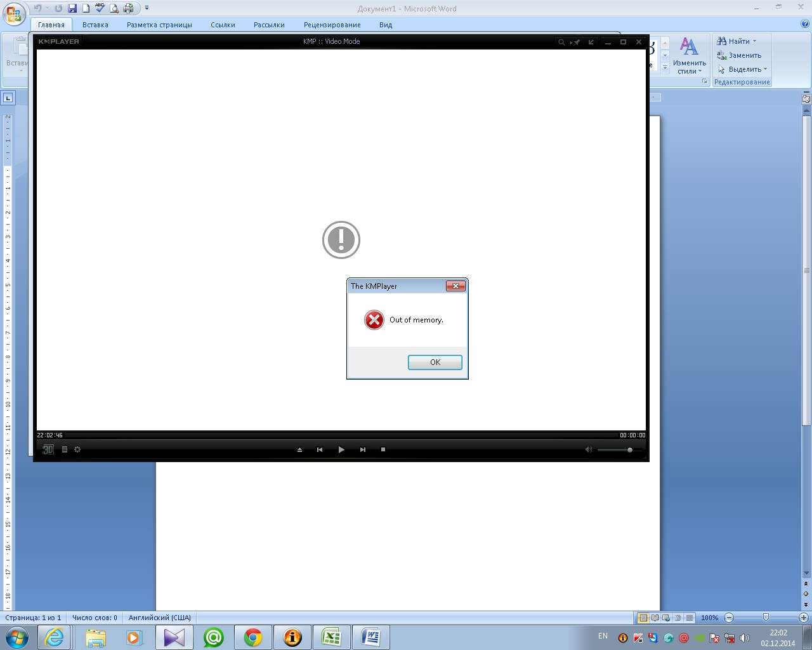Open print preview icon in Word
812x650 pixels.
[x=114, y=8]
